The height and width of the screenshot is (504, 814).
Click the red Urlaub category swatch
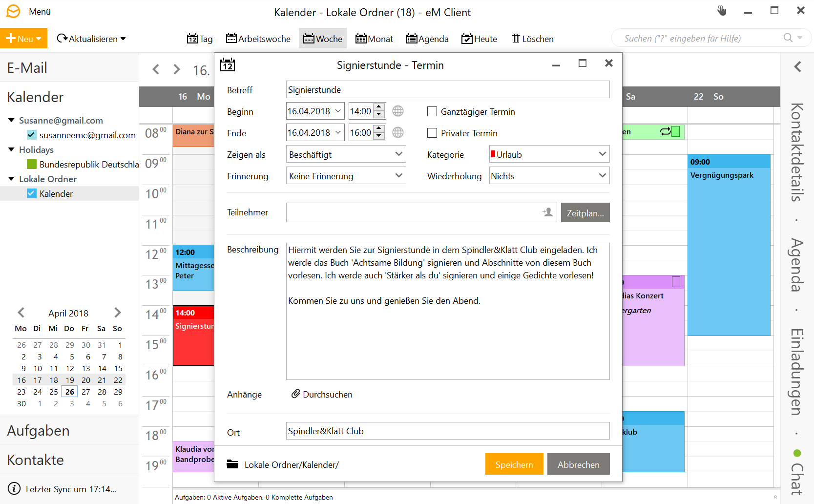point(493,154)
